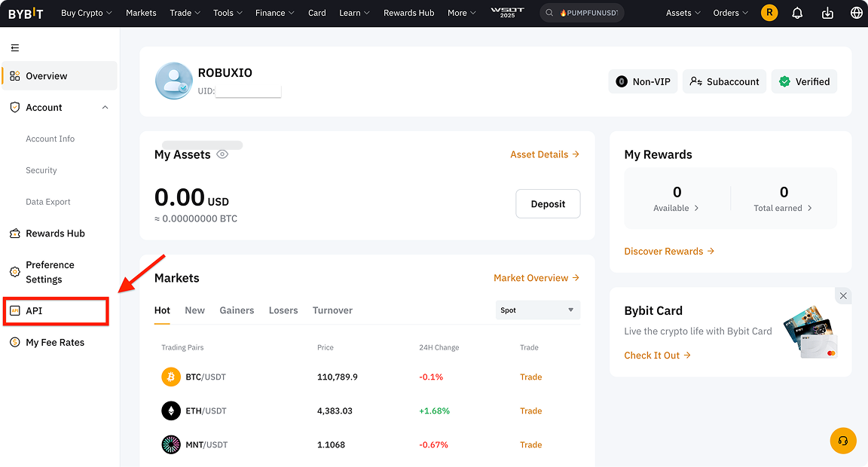This screenshot has height=467, width=868.
Task: Select the Hot markets tab
Action: [162, 310]
